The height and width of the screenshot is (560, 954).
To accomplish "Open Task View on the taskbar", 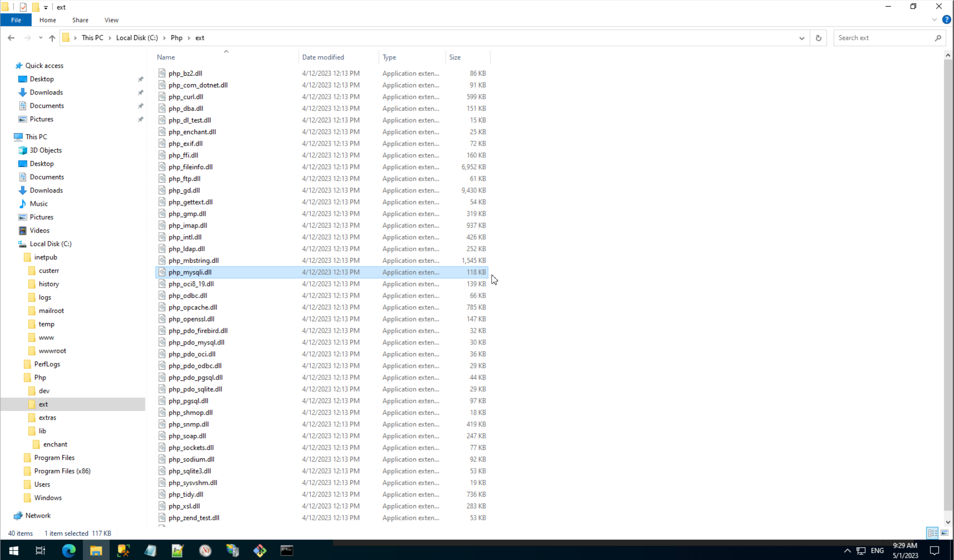I will click(x=40, y=551).
